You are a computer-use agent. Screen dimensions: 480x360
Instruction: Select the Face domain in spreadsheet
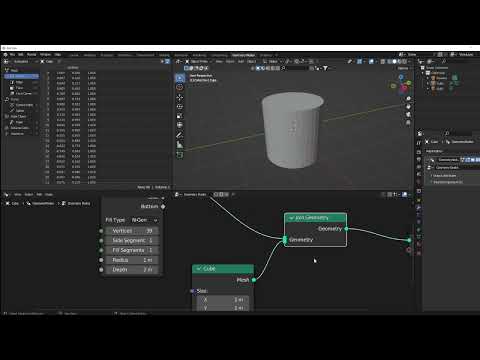[x=22, y=88]
